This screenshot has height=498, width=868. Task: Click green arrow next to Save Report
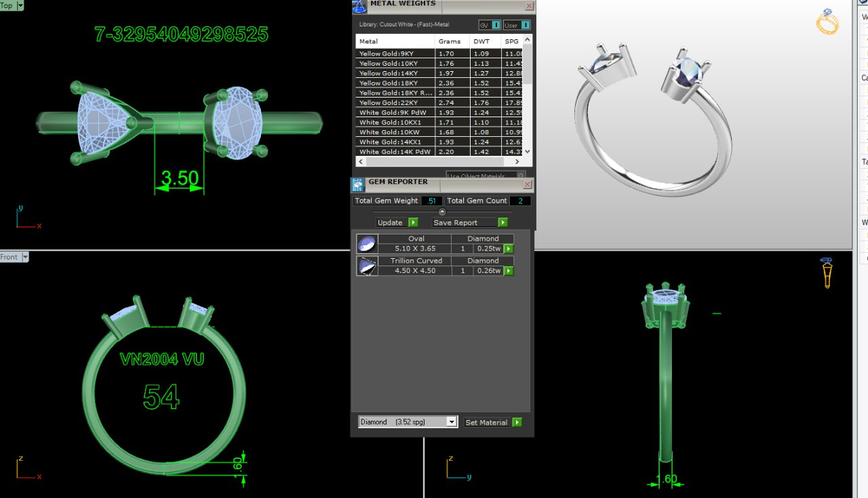[x=502, y=222]
